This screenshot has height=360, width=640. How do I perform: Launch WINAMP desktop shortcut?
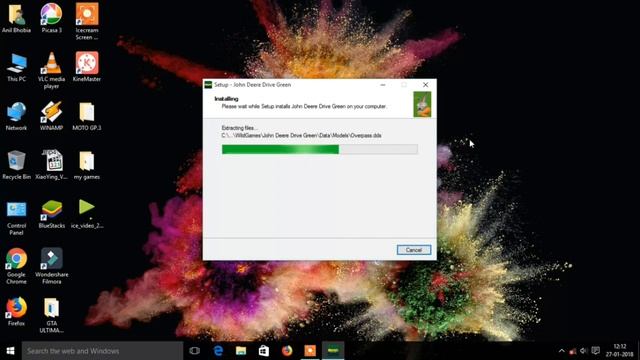click(x=51, y=117)
